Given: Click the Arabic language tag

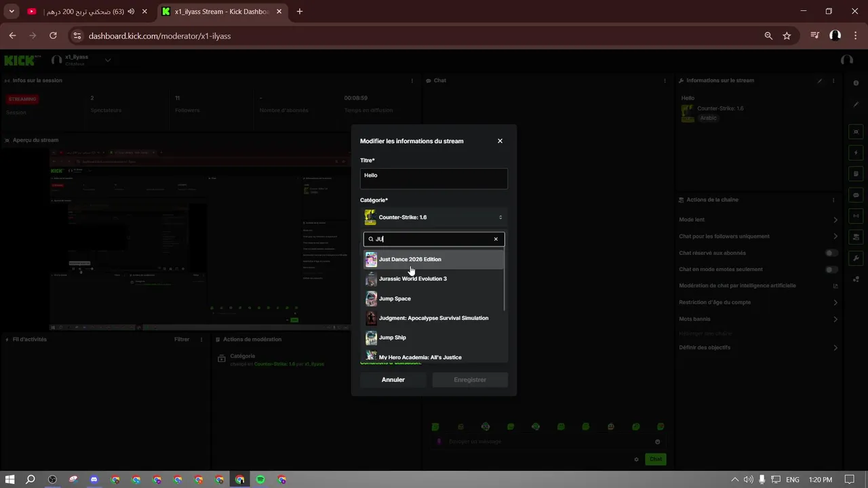Looking at the screenshot, I should [x=708, y=118].
